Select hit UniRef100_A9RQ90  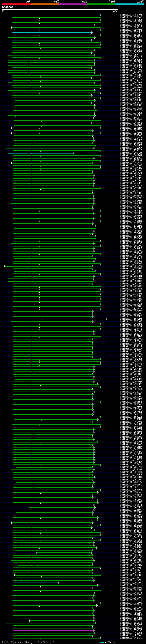pyautogui.click(x=131, y=85)
